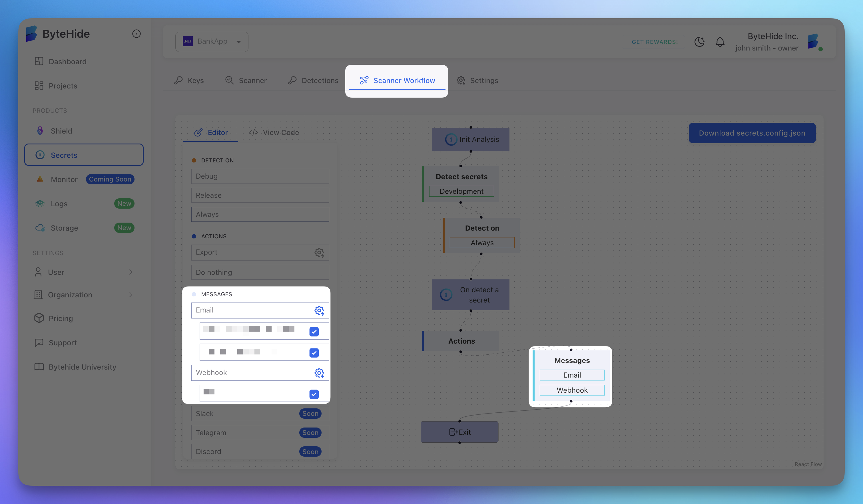Select the Secrets product icon
863x504 pixels.
[x=40, y=155]
